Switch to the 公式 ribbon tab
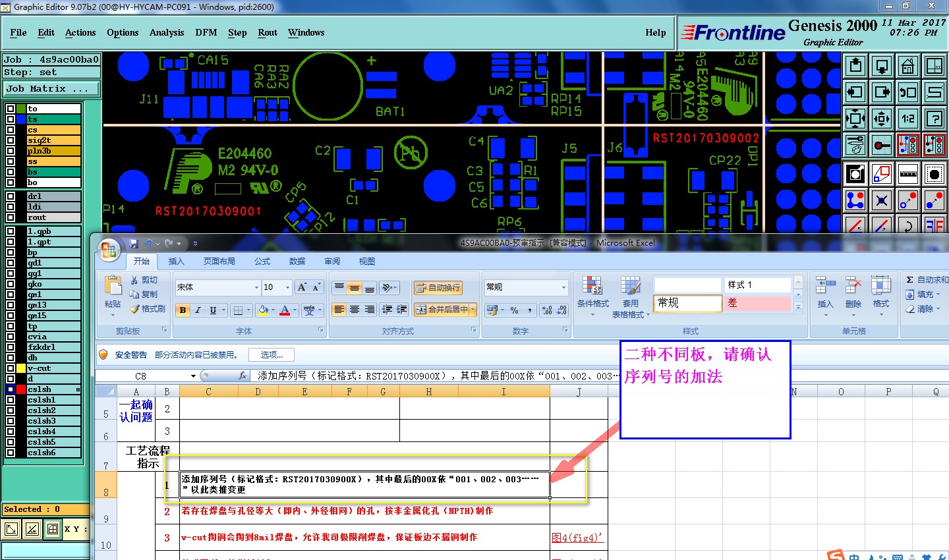Viewport: 949px width, 560px height. [262, 262]
